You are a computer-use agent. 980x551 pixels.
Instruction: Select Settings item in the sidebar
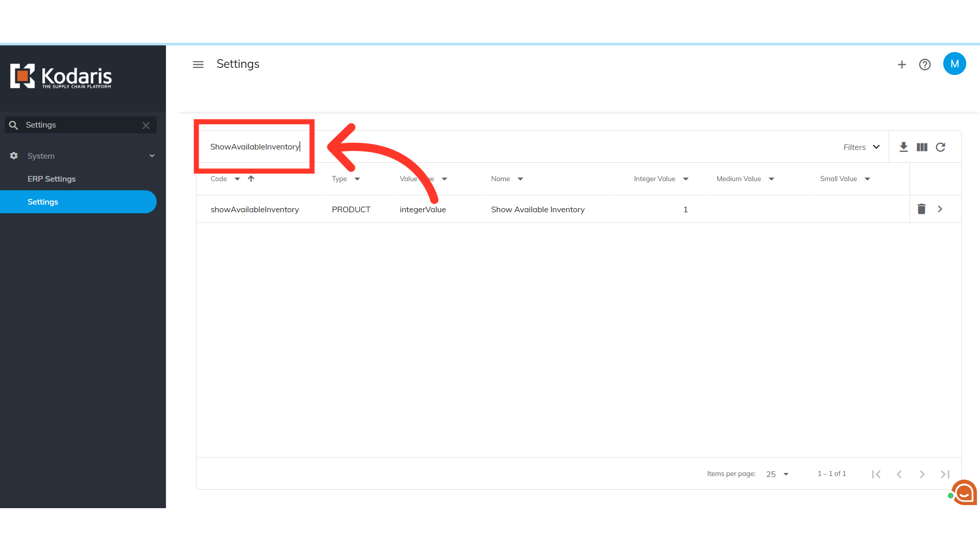[x=43, y=202]
